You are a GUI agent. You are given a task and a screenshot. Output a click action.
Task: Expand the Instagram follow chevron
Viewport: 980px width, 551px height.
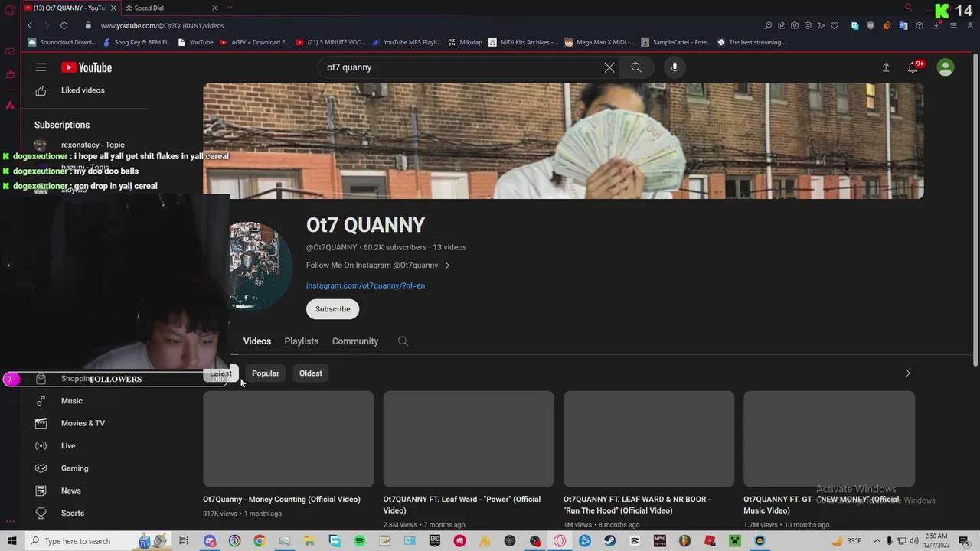pos(447,265)
